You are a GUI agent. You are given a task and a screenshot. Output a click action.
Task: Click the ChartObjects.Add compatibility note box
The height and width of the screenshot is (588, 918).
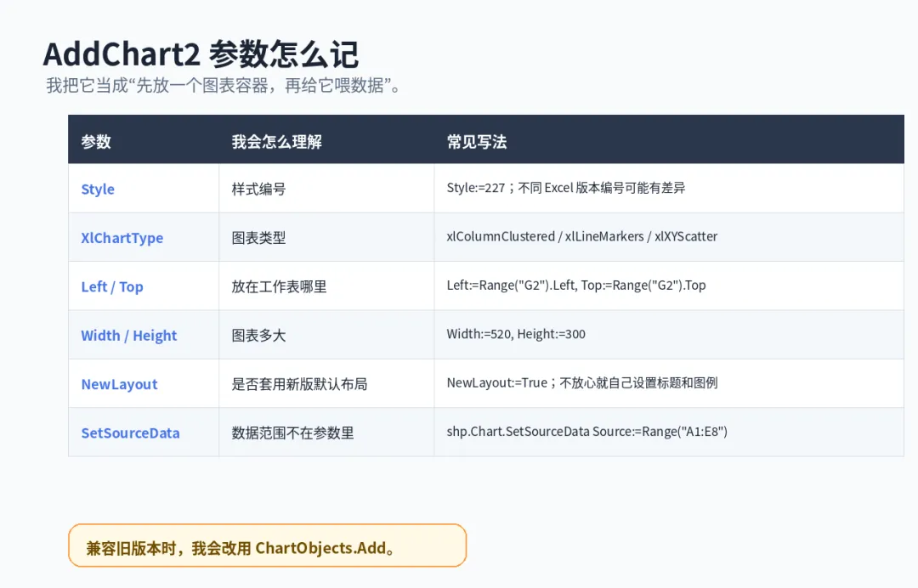pos(267,546)
